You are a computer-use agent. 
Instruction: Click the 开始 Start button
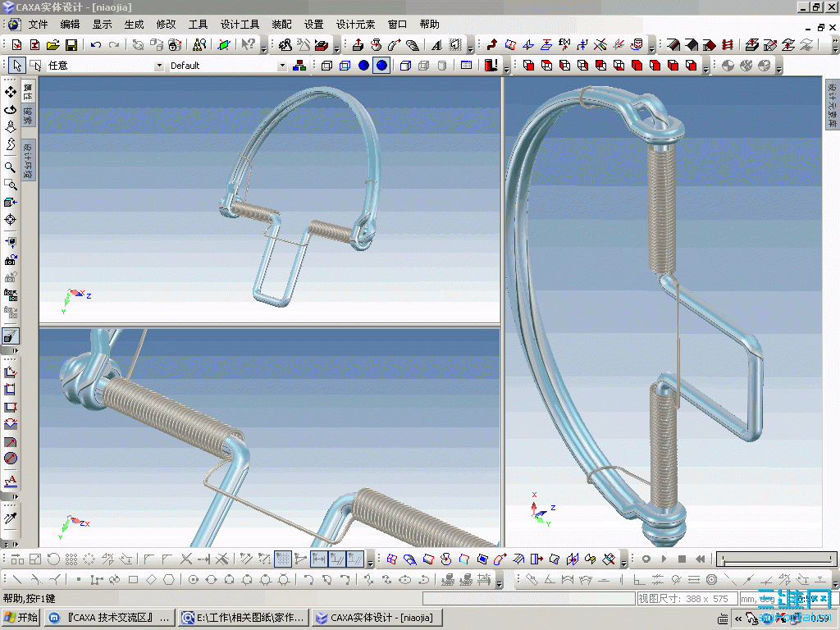pyautogui.click(x=21, y=617)
